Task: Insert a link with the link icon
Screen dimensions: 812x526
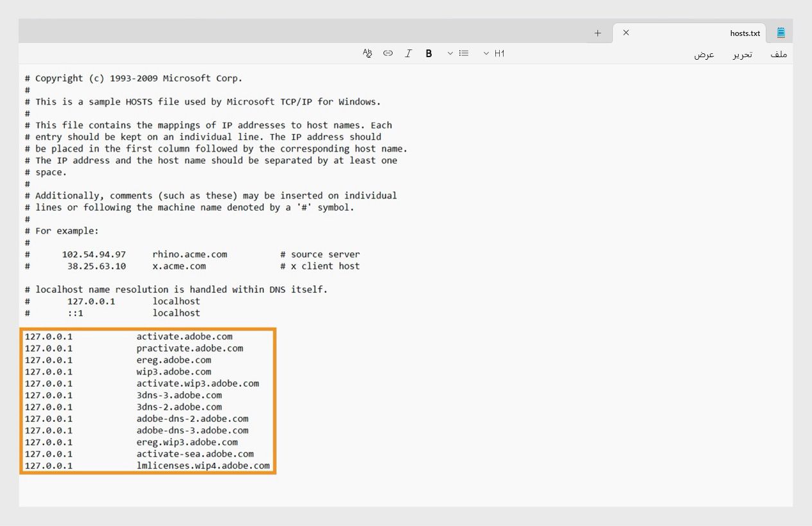Action: coord(388,53)
